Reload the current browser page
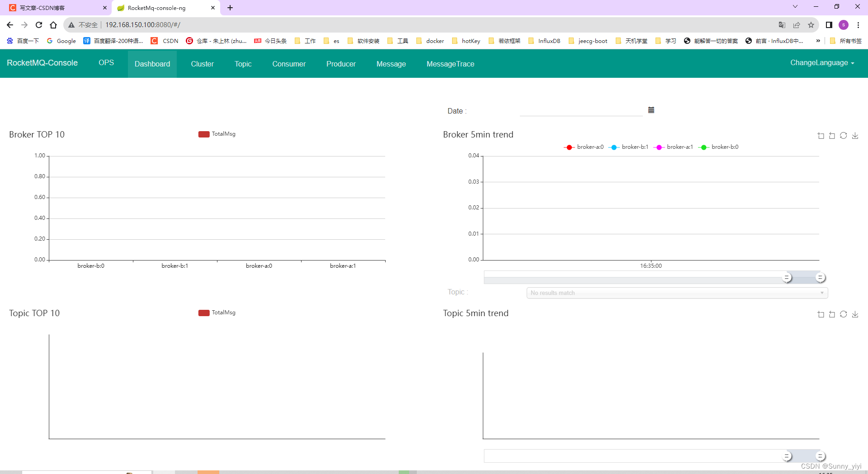This screenshot has height=474, width=868. pyautogui.click(x=39, y=25)
